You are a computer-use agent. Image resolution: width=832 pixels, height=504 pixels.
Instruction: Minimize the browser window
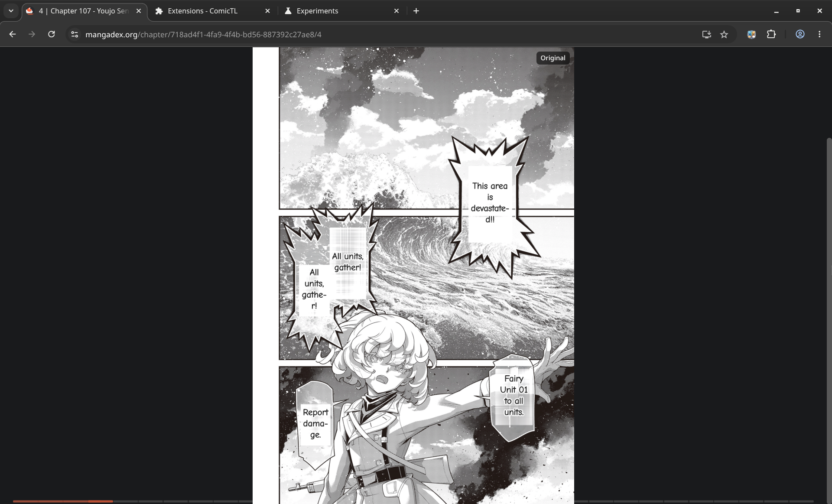tap(776, 11)
